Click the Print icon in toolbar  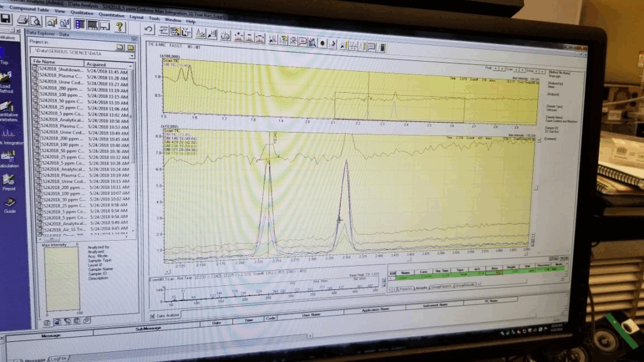[x=23, y=21]
